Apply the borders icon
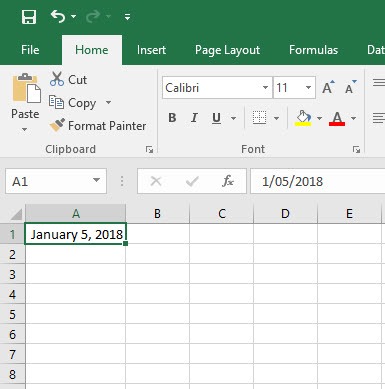Screen dimensions: 385x389 click(259, 118)
